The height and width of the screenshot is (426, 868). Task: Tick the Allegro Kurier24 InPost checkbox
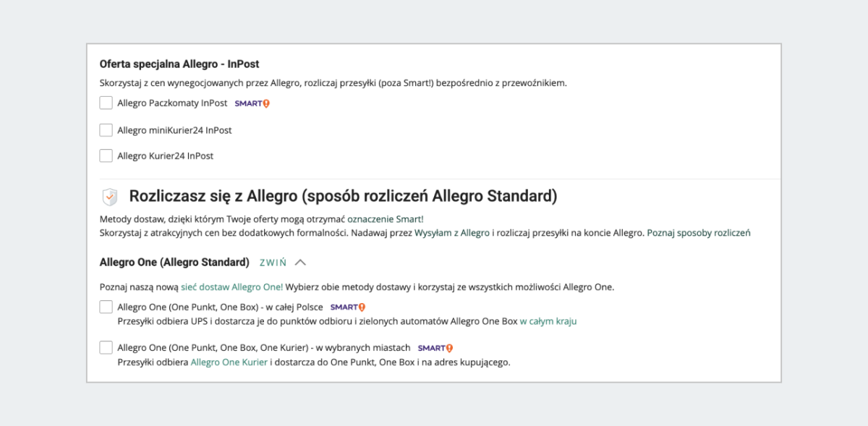[x=106, y=156]
